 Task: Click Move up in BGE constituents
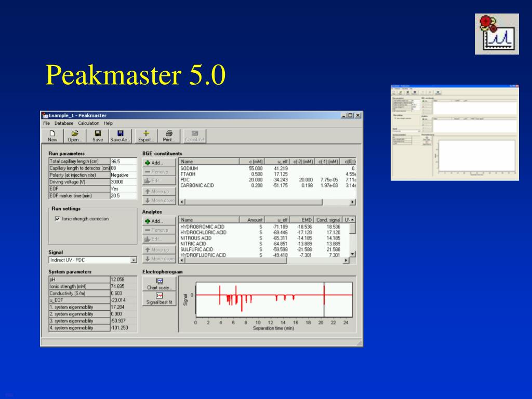pos(159,191)
